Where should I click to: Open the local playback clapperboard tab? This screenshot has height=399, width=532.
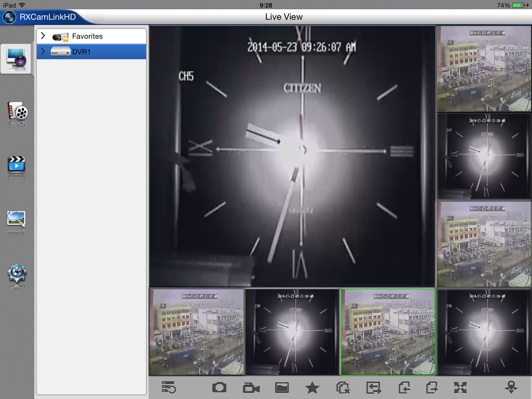pyautogui.click(x=16, y=165)
